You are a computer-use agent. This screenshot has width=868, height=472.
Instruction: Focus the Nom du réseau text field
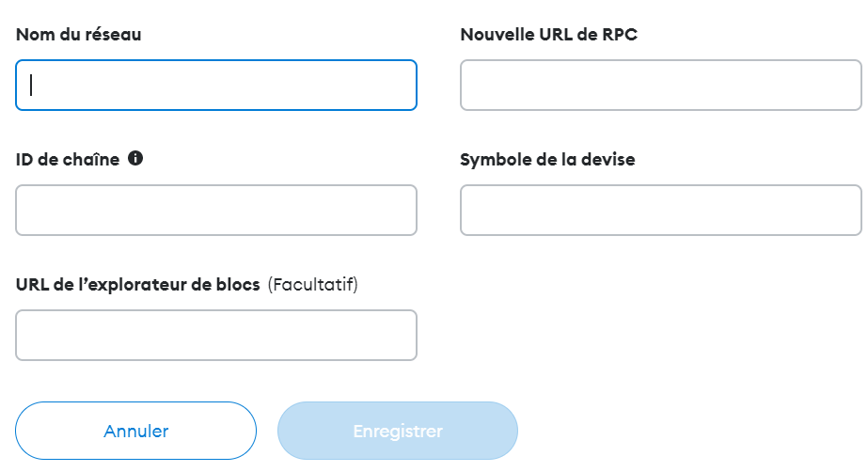(216, 86)
